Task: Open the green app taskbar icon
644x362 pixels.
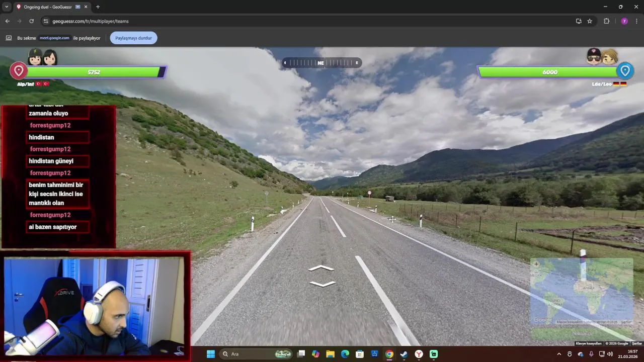Action: pos(434,354)
